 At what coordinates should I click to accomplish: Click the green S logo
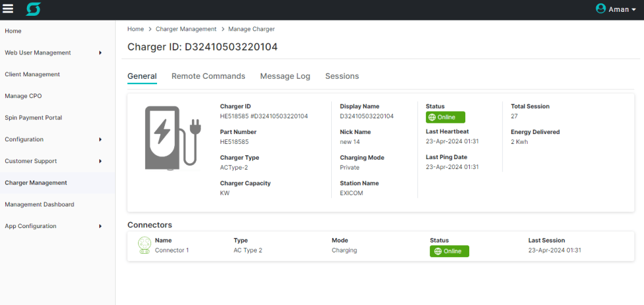pos(33,9)
